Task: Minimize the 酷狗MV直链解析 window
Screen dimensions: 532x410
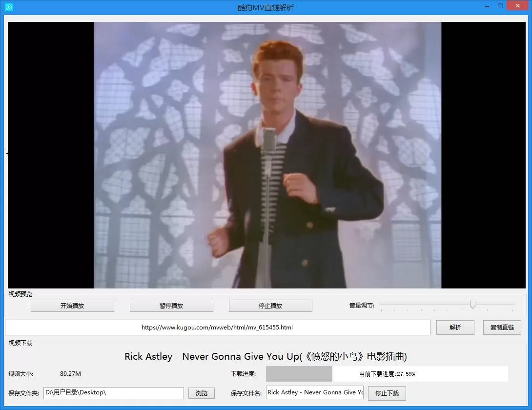Action: (x=486, y=6)
